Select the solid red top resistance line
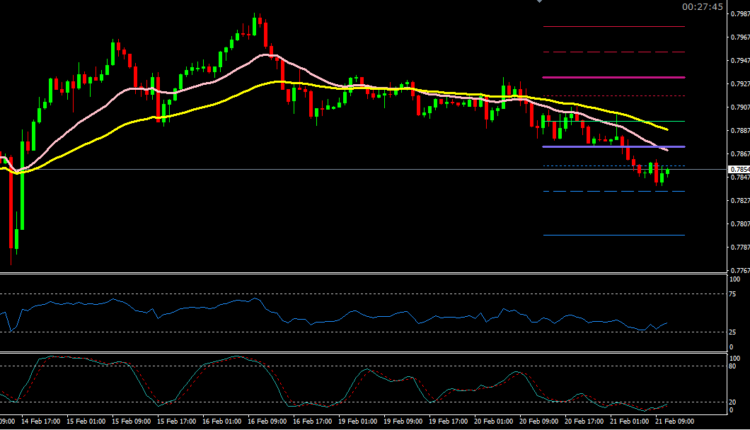750x430 pixels. click(612, 27)
